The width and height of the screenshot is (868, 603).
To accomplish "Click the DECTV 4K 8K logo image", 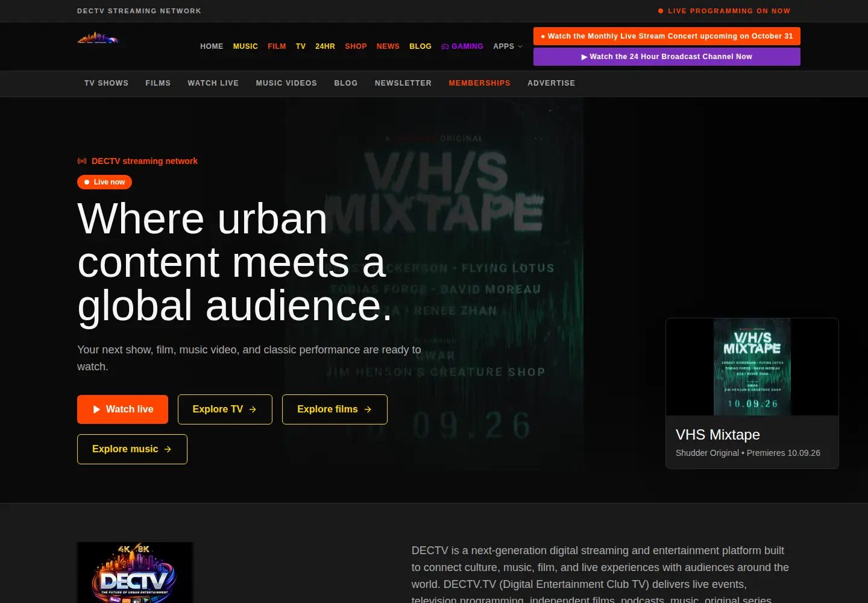I will (x=135, y=572).
